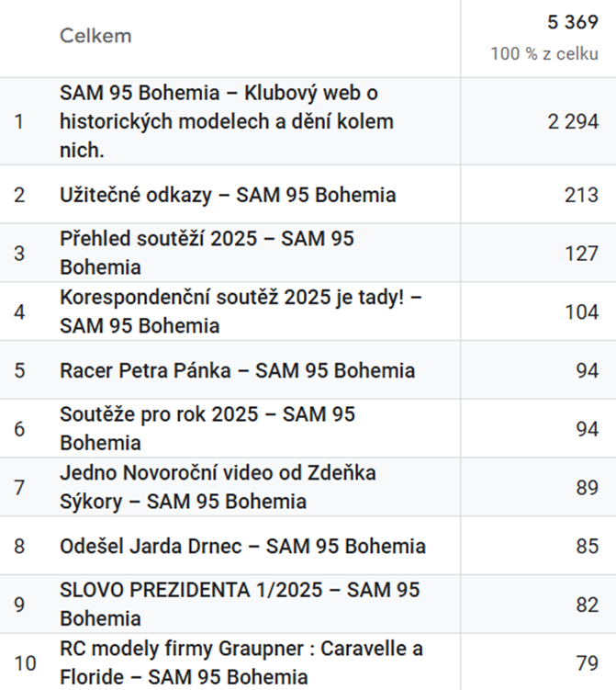Open Jedno Novoroční video od Zdeňka Sýkory
The height and width of the screenshot is (690, 616).
[218, 487]
